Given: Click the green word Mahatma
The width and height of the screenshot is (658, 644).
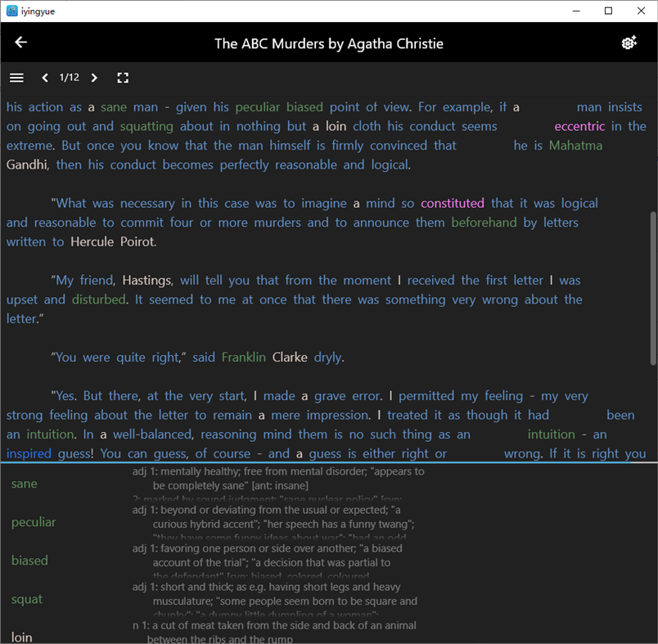Looking at the screenshot, I should pos(575,145).
